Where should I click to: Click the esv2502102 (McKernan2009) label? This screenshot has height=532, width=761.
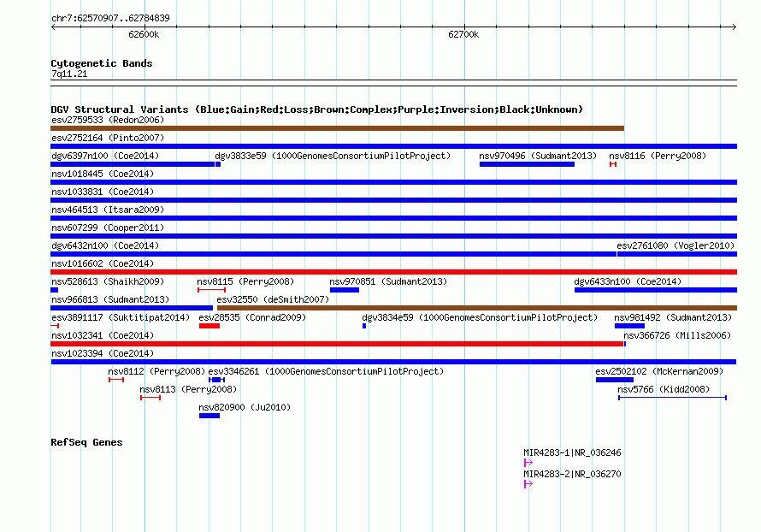(x=659, y=371)
